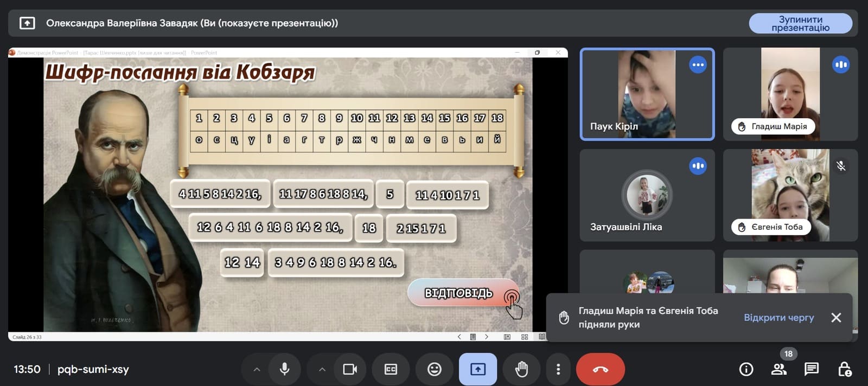Image resolution: width=868 pixels, height=386 pixels.
Task: Open the options dots on Паук Кіріл tile
Action: [x=698, y=65]
